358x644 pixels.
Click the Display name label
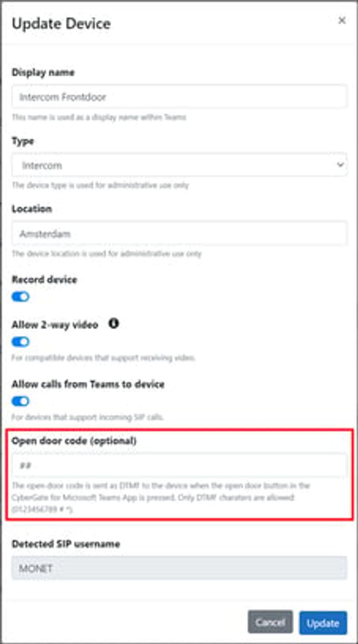pyautogui.click(x=43, y=72)
